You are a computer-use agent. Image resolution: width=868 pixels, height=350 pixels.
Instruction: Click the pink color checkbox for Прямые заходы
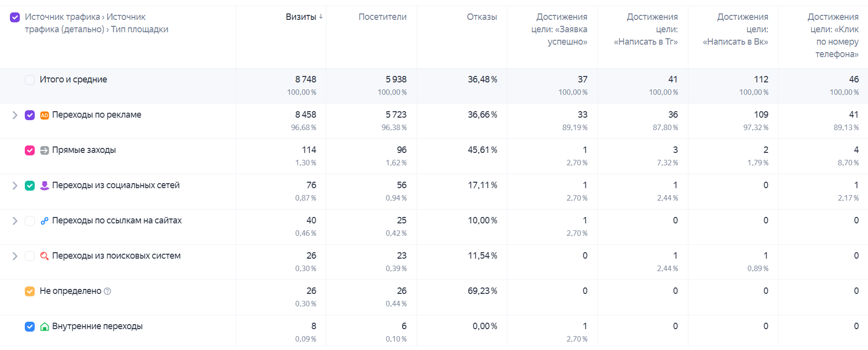pyautogui.click(x=30, y=150)
